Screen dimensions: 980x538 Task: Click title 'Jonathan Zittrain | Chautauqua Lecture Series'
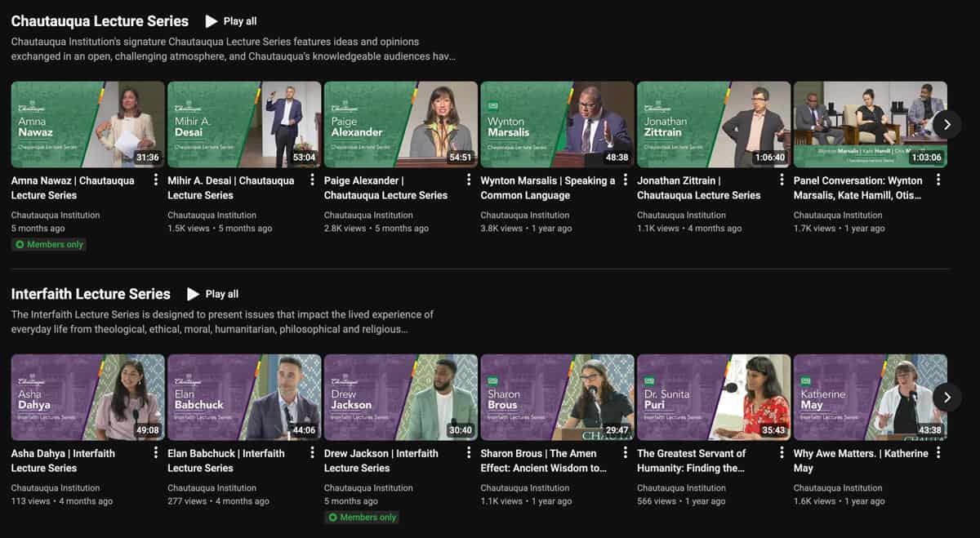(698, 188)
